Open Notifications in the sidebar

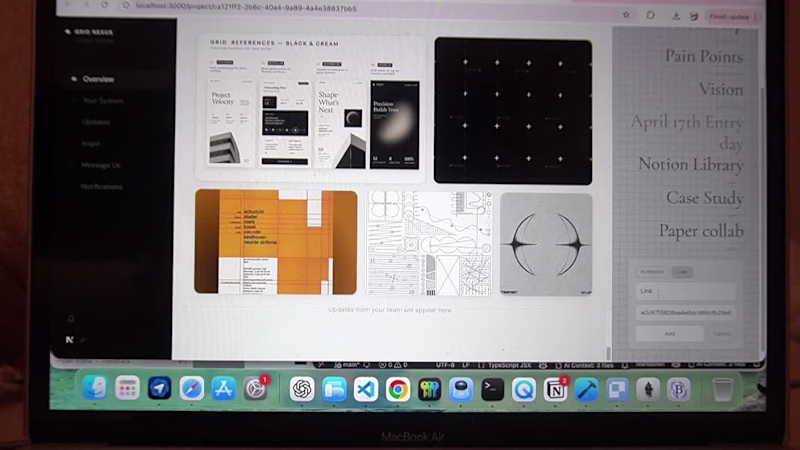click(101, 186)
